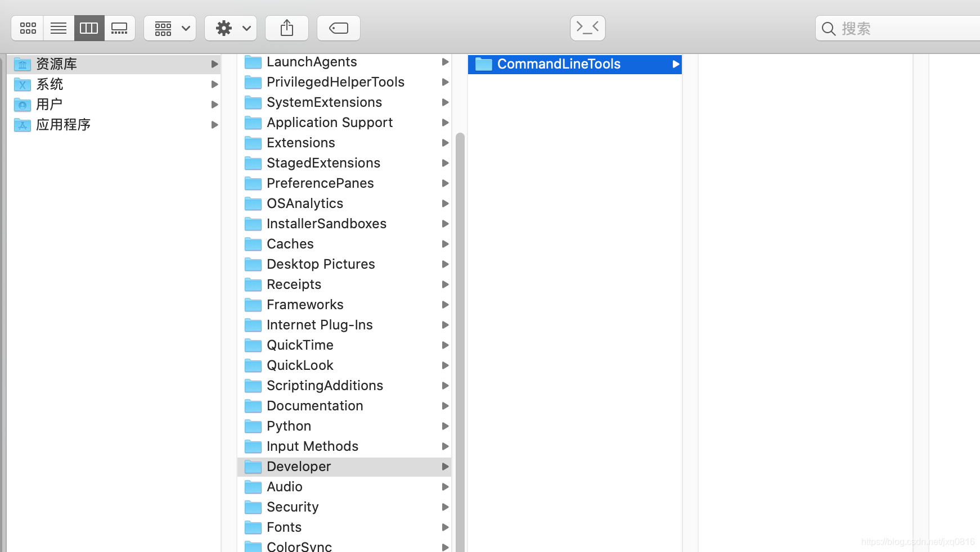Open the CommandLineTools folder
This screenshot has width=980, height=552.
click(558, 64)
